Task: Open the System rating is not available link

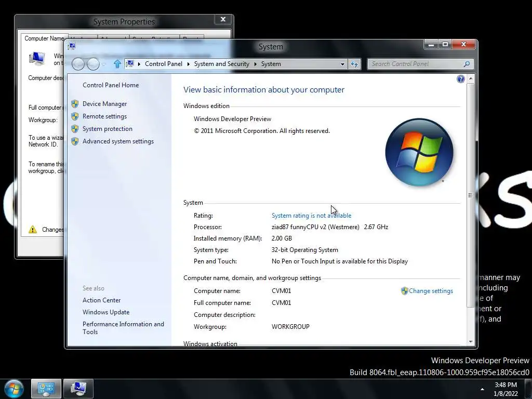Action: point(312,216)
